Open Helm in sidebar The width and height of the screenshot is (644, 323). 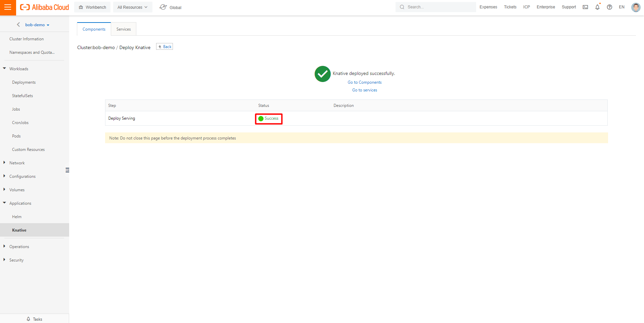(17, 217)
